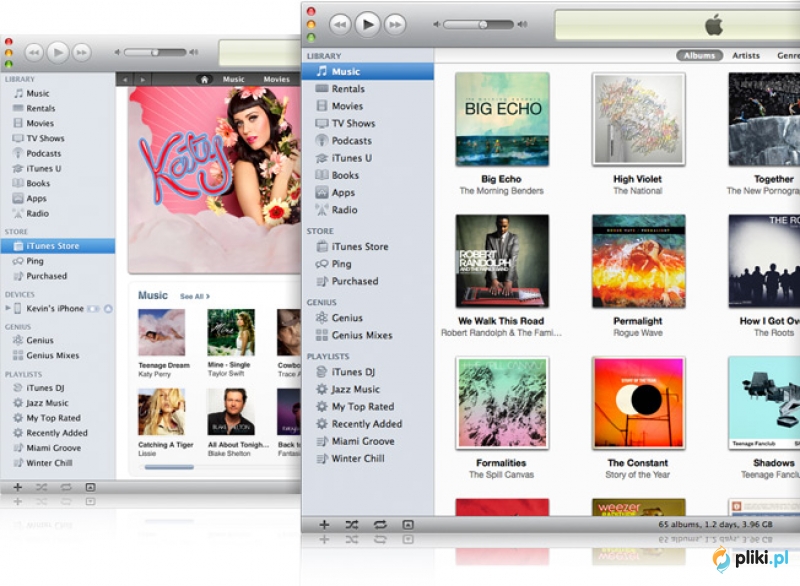Open the Movies tab in the Store
The width and height of the screenshot is (800, 586).
pos(277,80)
